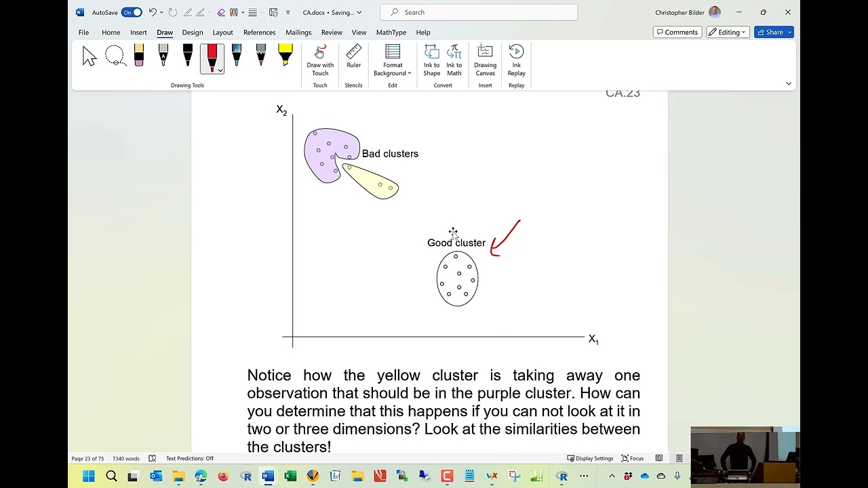Select the gray pencil tool
This screenshot has width=868, height=488.
tap(261, 57)
